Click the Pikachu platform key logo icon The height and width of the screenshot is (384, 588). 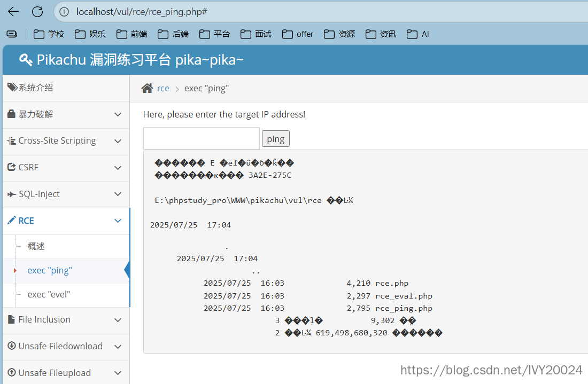26,60
